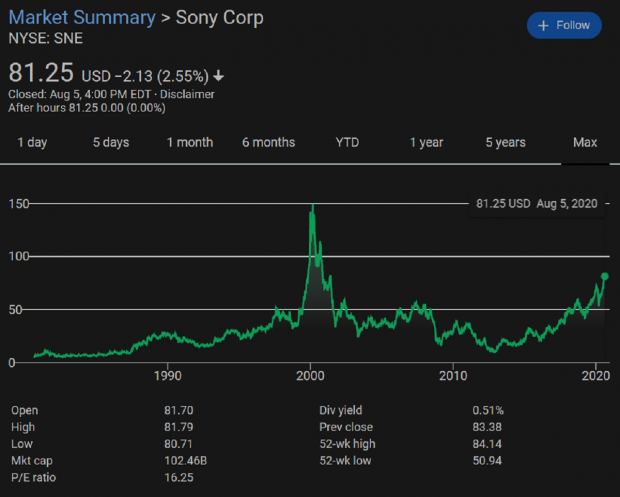Click the Follow button

click(564, 25)
